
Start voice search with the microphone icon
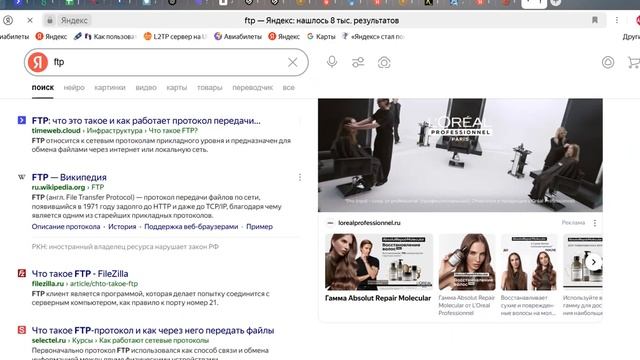click(x=332, y=62)
